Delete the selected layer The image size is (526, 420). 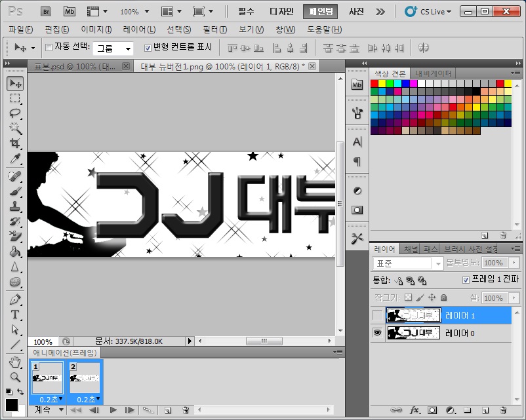503,410
